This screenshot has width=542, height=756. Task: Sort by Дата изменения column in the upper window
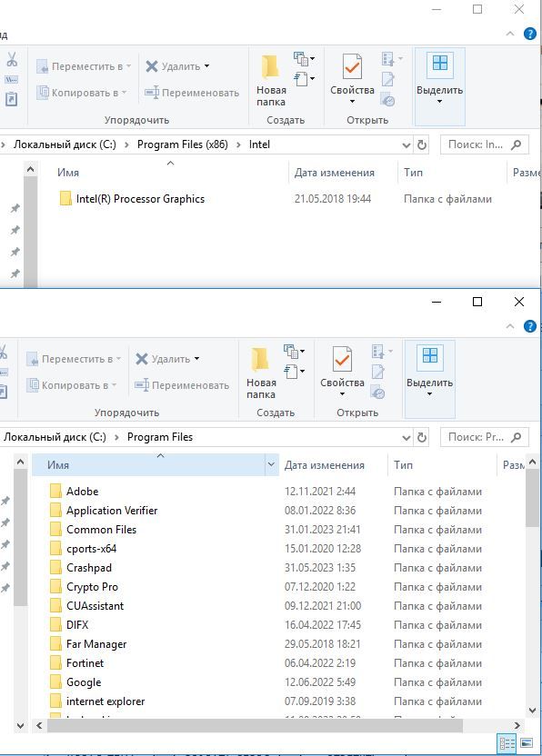coord(335,173)
